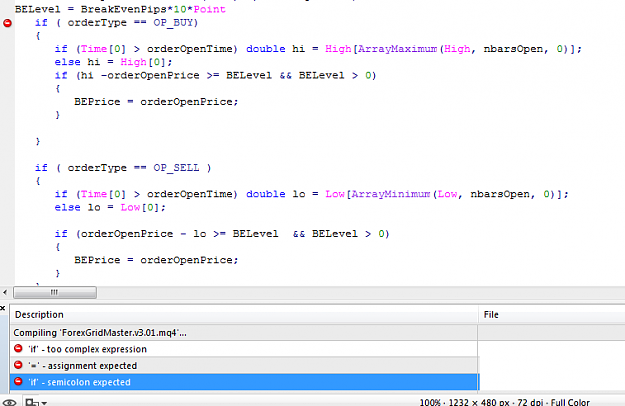Click the error icon beside 'too complex expression'
This screenshot has width=625, height=406.
coord(18,349)
